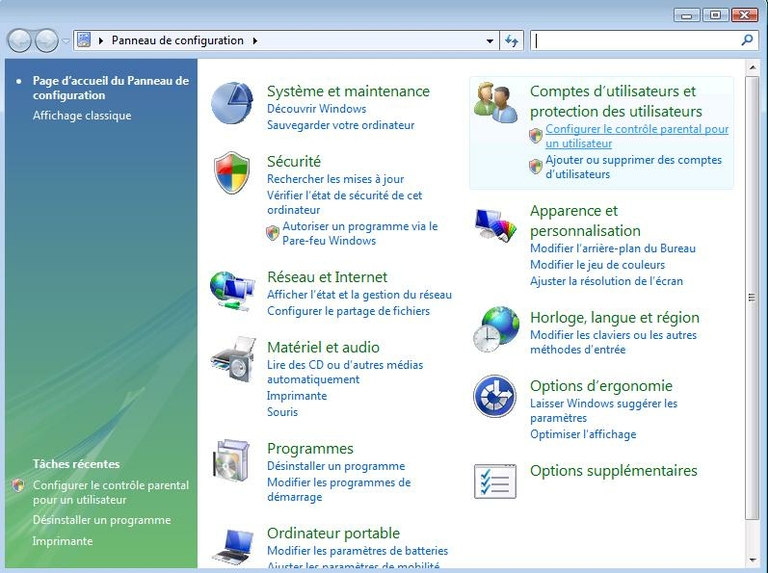768x573 pixels.
Task: Click Découvrir Windows link
Action: 316,109
